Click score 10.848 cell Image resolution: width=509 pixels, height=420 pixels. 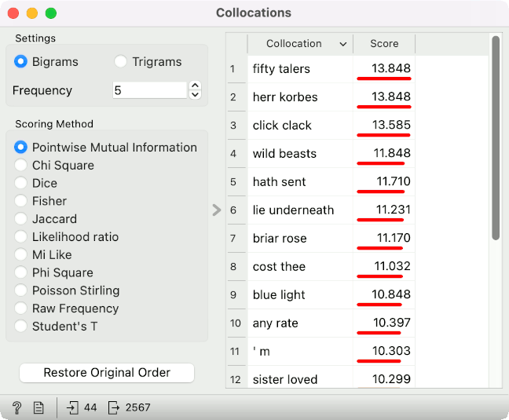(x=384, y=294)
